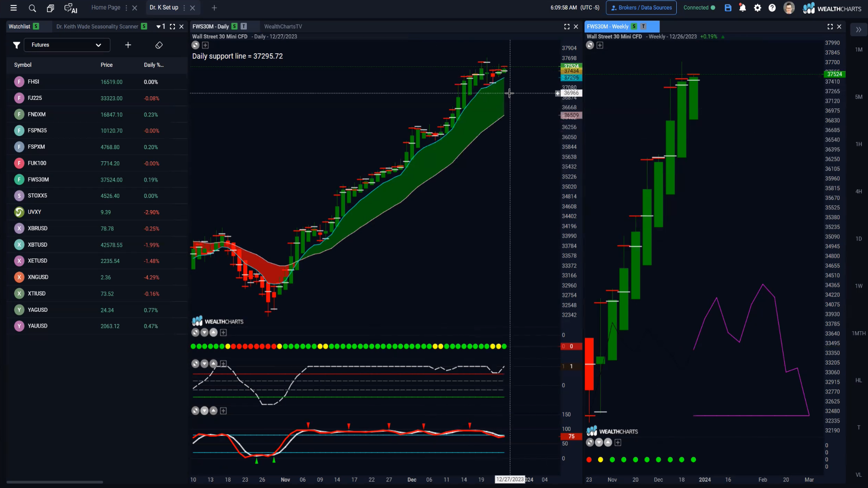Open the AI chat assistant

(x=71, y=8)
